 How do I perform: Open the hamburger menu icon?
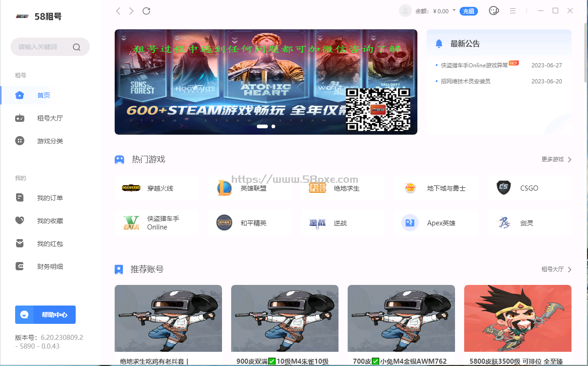tap(513, 11)
